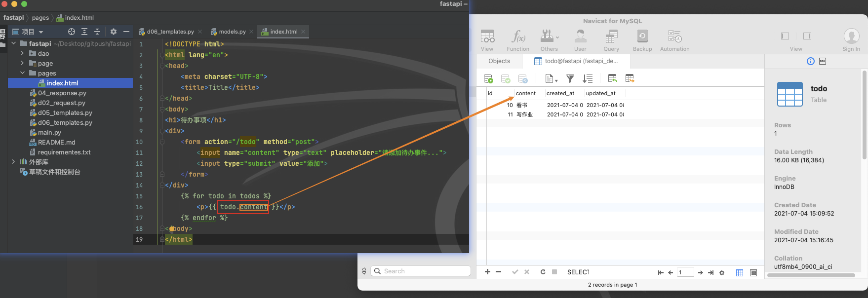
Task: Click the add record plus button
Action: pyautogui.click(x=487, y=272)
